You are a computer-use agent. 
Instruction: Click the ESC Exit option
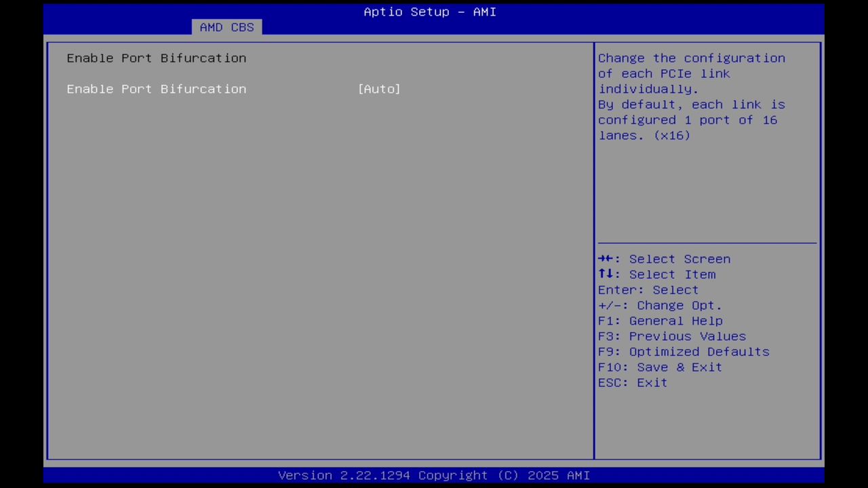[632, 382]
